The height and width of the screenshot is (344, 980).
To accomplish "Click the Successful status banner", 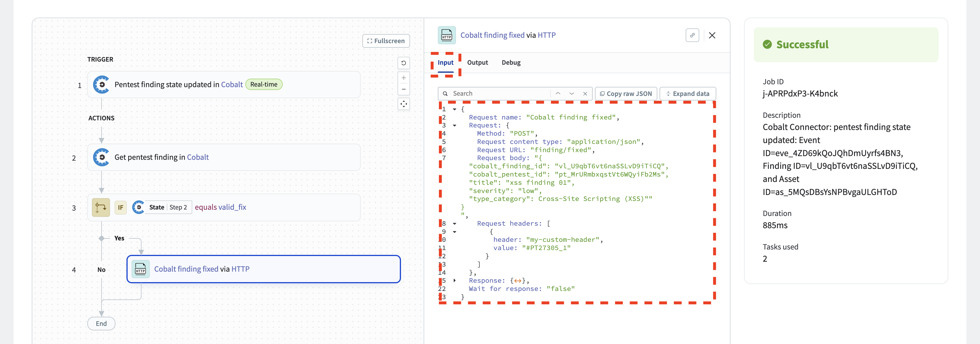I will point(846,45).
